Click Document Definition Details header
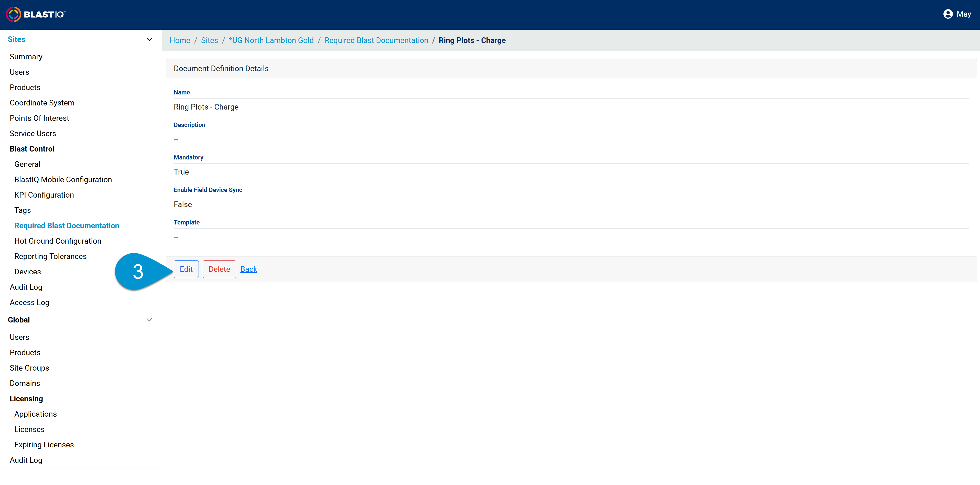The height and width of the screenshot is (485, 980). pos(221,69)
